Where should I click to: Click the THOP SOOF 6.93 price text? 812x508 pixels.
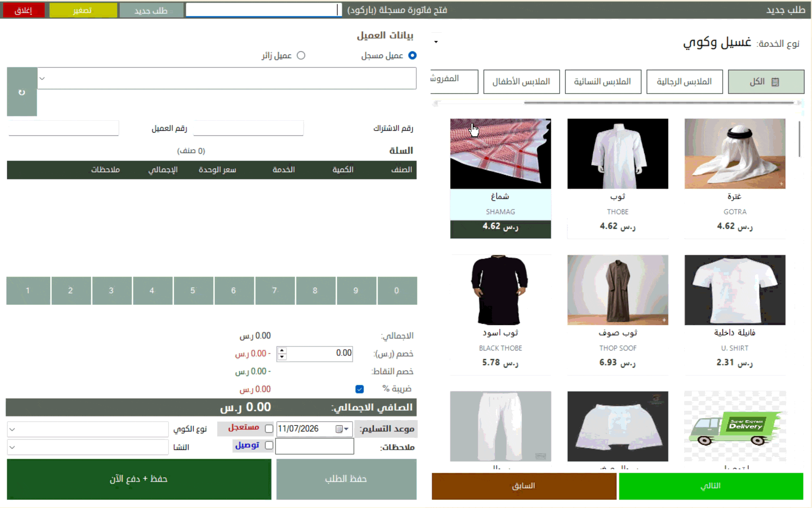tap(617, 363)
